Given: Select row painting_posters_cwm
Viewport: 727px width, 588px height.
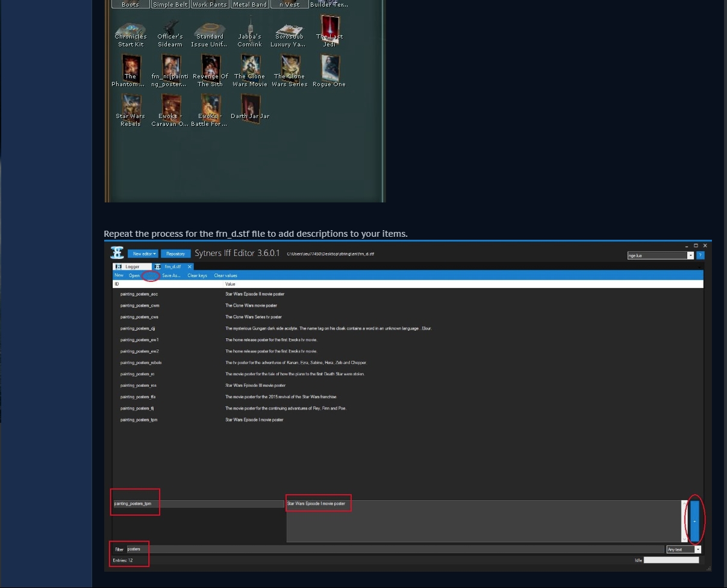Looking at the screenshot, I should [x=408, y=305].
